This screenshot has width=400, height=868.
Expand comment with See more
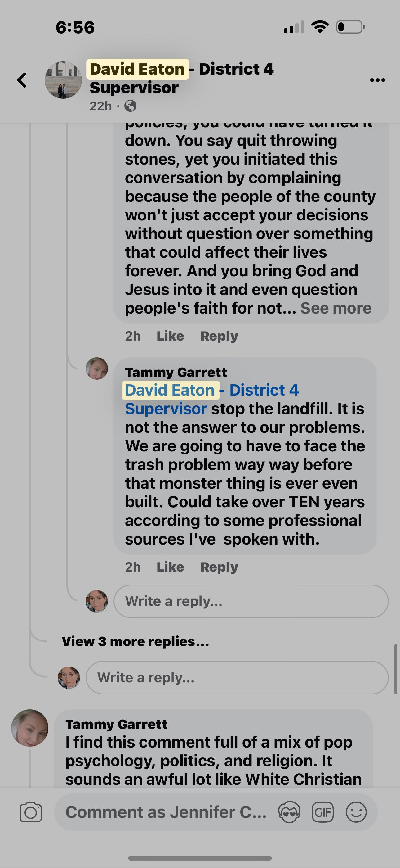[336, 308]
